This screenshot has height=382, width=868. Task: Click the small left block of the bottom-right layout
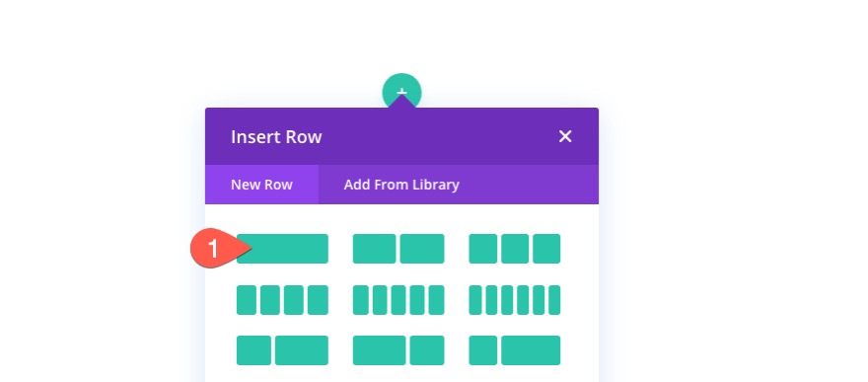(x=482, y=350)
